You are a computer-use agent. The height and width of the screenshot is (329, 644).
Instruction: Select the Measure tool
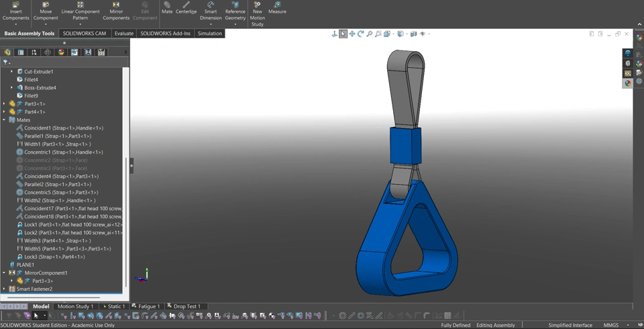click(277, 5)
